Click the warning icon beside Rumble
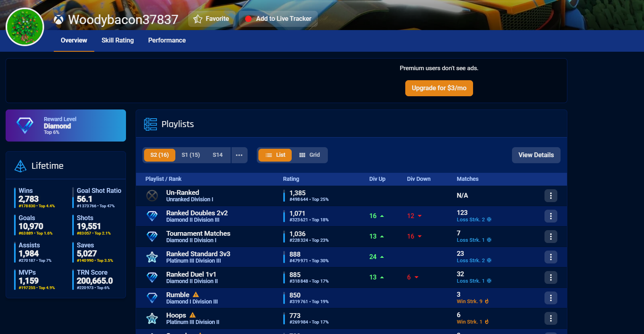644x334 pixels. click(196, 295)
